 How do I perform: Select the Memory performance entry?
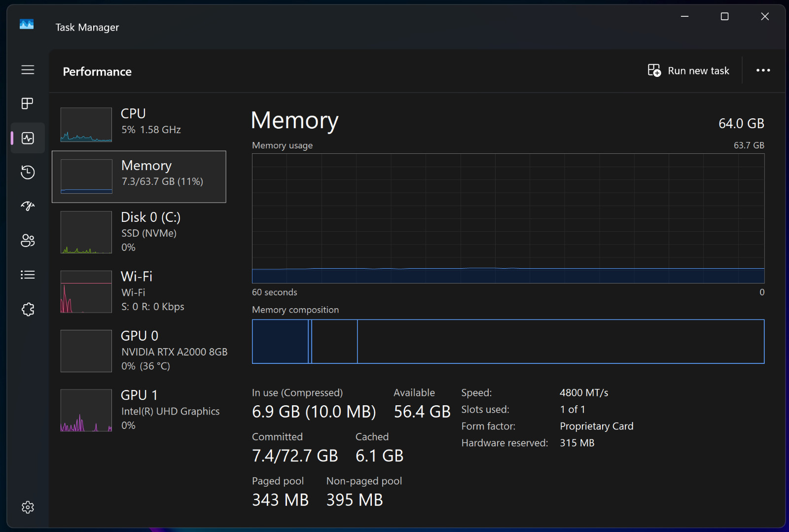[x=139, y=177]
